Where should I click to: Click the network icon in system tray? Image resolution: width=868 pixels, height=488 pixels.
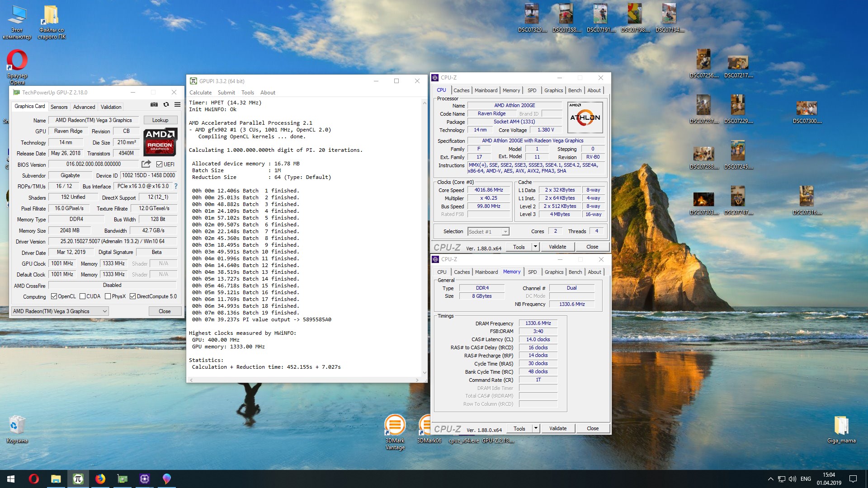pyautogui.click(x=781, y=479)
